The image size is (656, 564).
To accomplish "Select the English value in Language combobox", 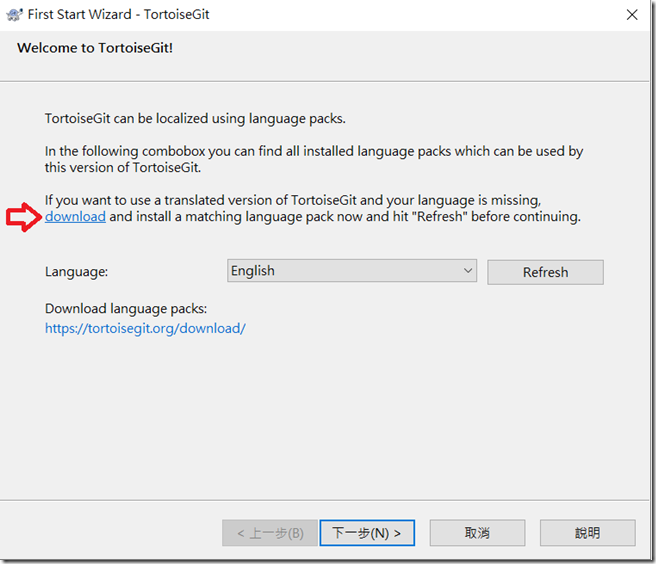I will [253, 271].
